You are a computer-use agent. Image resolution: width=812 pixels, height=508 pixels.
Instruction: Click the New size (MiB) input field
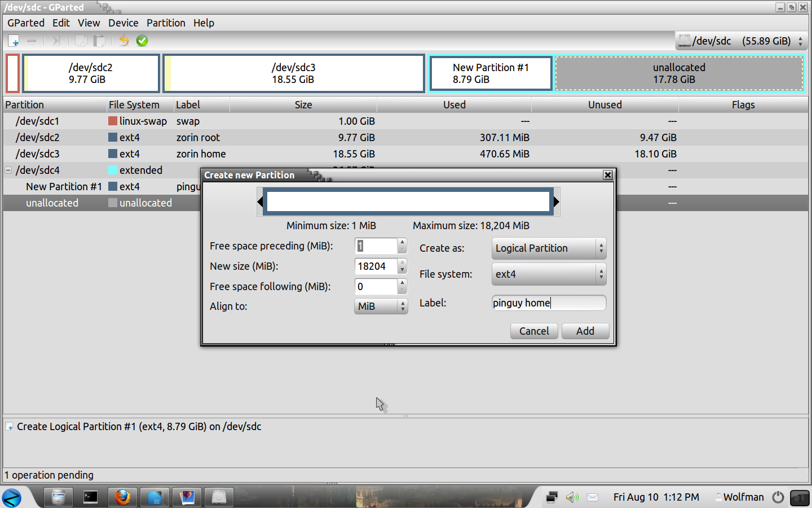pyautogui.click(x=376, y=266)
